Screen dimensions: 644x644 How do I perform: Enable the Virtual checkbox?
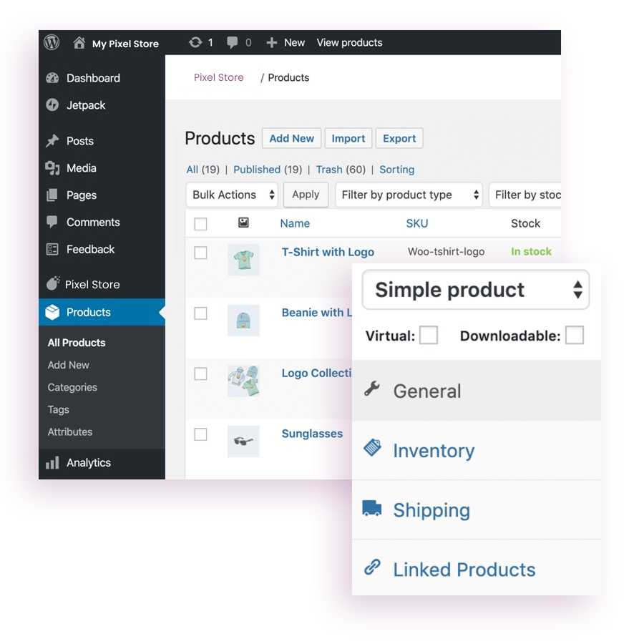click(x=429, y=335)
